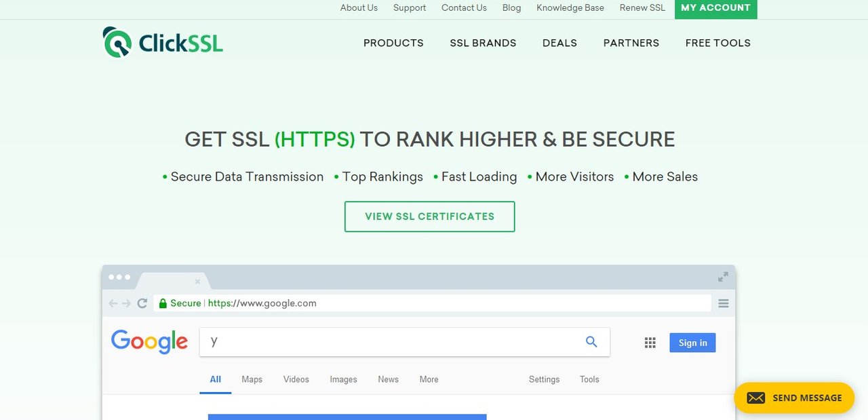The width and height of the screenshot is (868, 420).
Task: Click the GET SSL (HTTPS) headline
Action: tap(430, 139)
